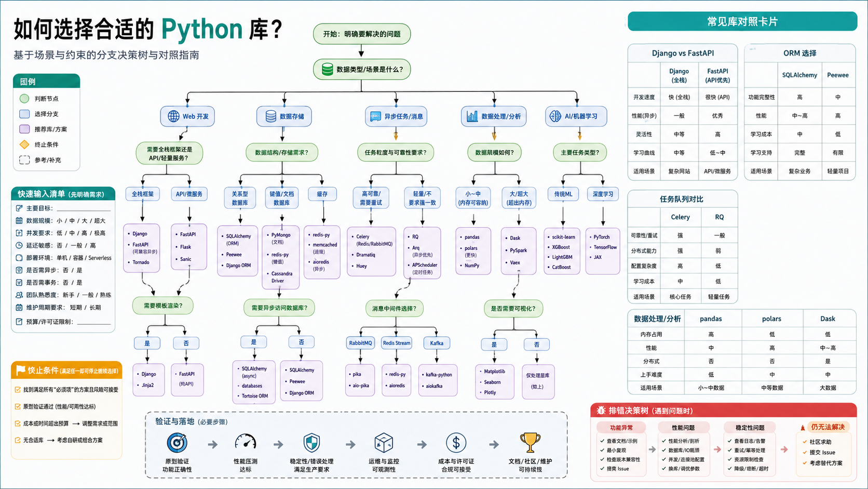Select the 性能问题 category label
The width and height of the screenshot is (868, 489).
pyautogui.click(x=683, y=427)
